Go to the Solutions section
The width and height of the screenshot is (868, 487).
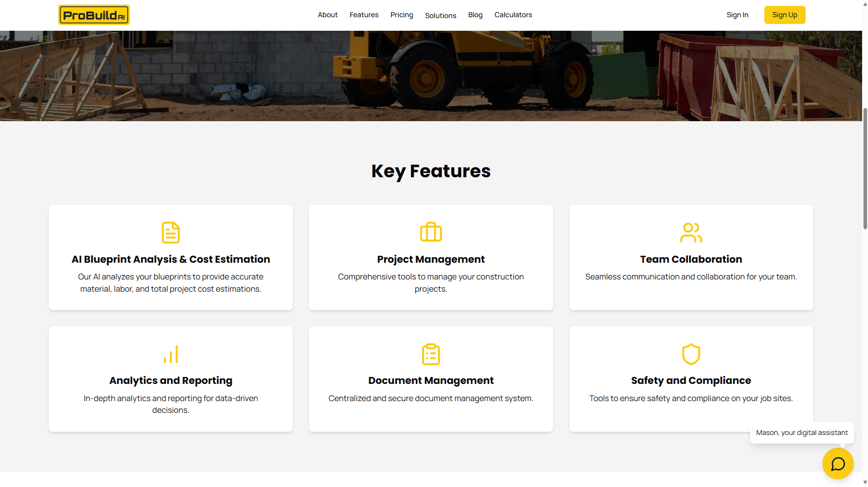[440, 15]
